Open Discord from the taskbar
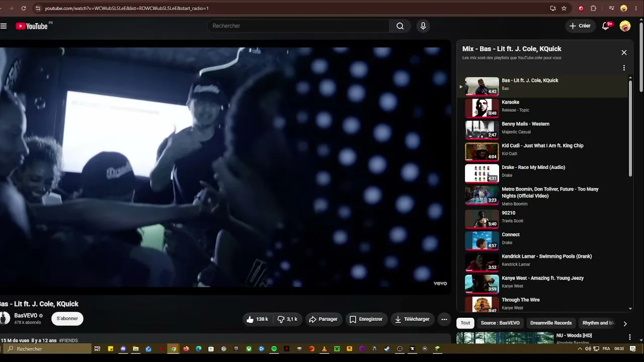 tap(123, 349)
